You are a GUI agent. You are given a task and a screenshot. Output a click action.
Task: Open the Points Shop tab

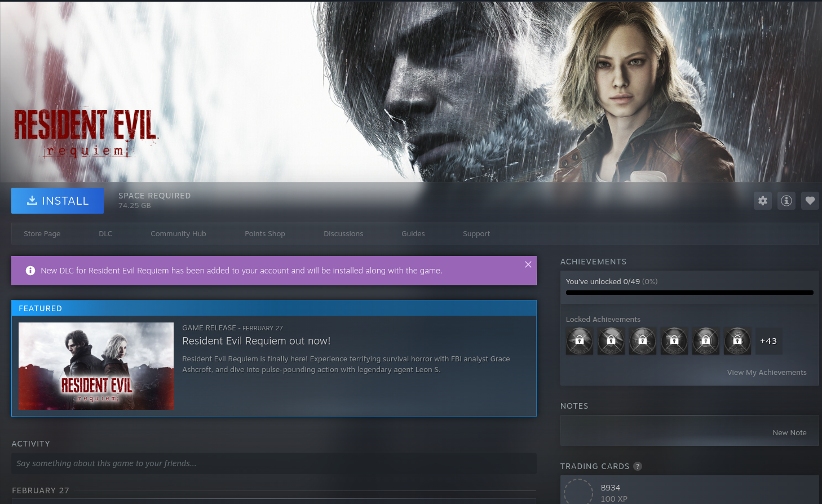tap(265, 234)
